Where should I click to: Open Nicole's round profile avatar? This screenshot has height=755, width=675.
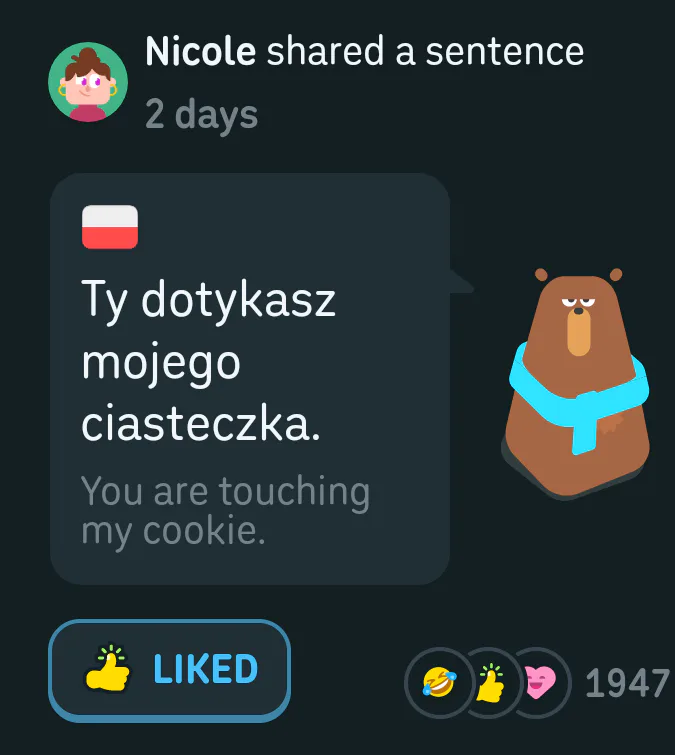pos(88,82)
